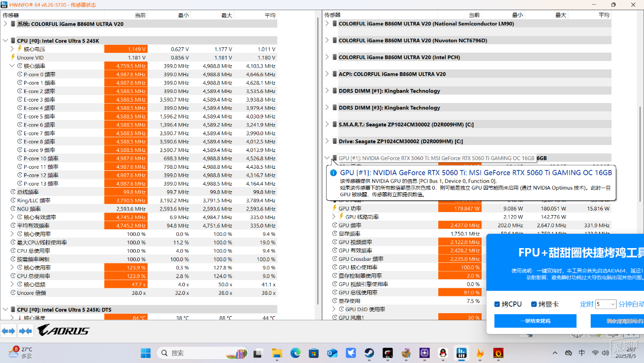Click the left panel 最大 column header

coord(212,15)
